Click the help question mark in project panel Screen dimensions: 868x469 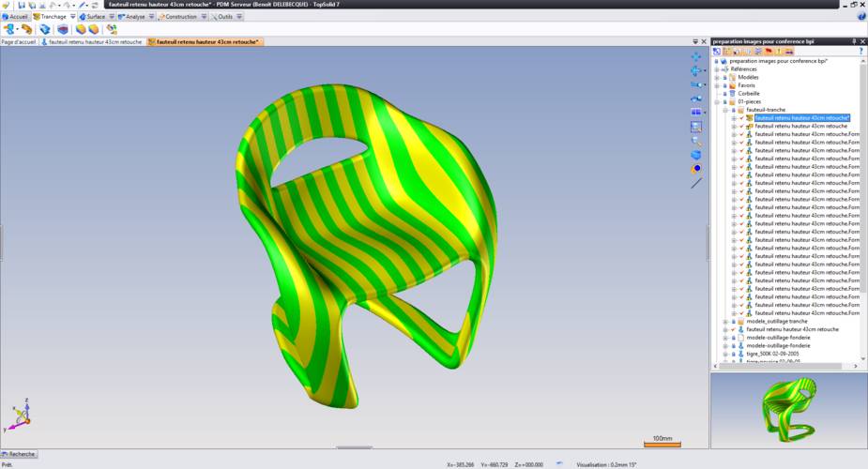[x=860, y=52]
